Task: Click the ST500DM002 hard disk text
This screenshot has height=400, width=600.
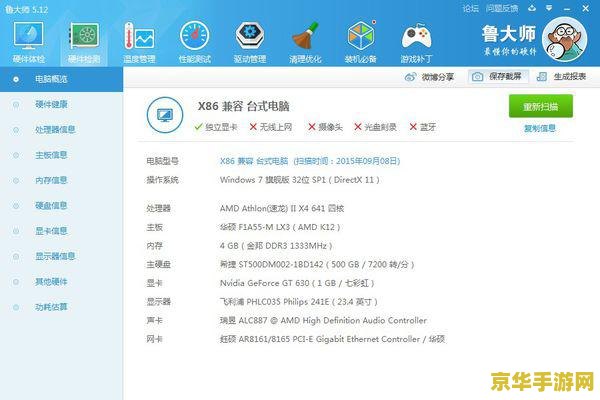Action: 317,264
